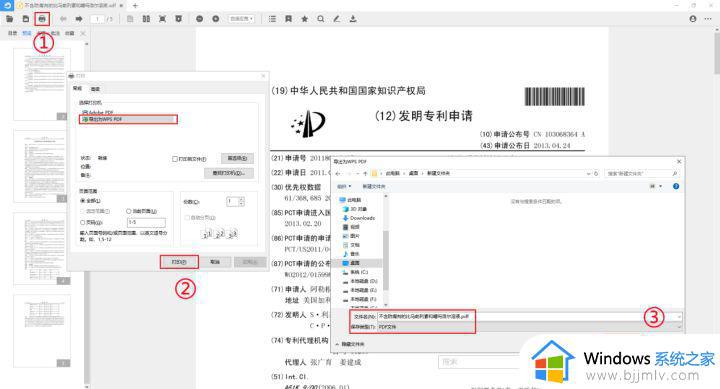Click the download export icon

click(353, 19)
